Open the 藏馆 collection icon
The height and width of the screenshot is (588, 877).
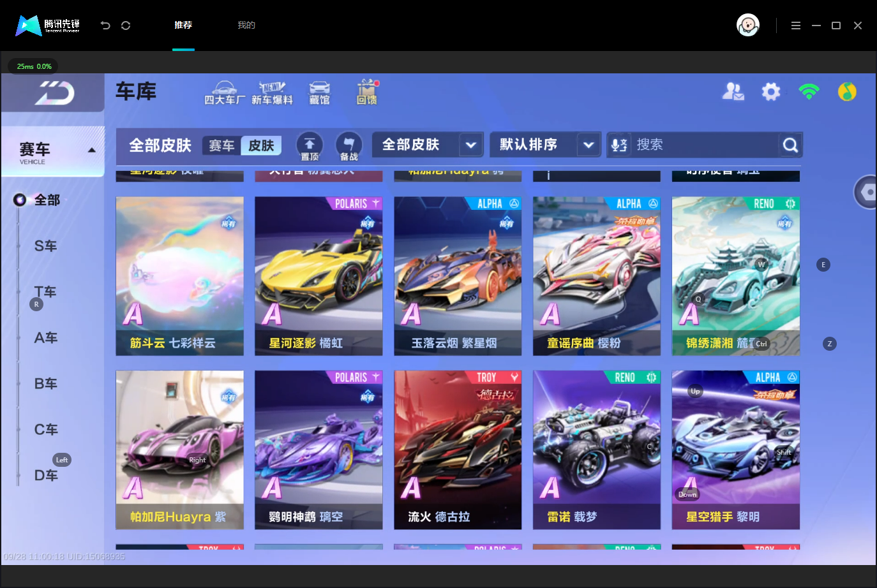pos(320,92)
